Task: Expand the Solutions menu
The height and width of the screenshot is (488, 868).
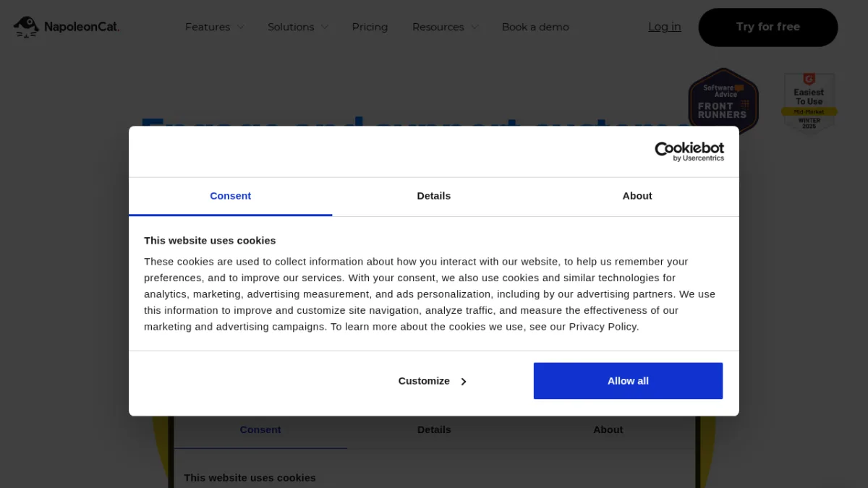Action: 297,27
